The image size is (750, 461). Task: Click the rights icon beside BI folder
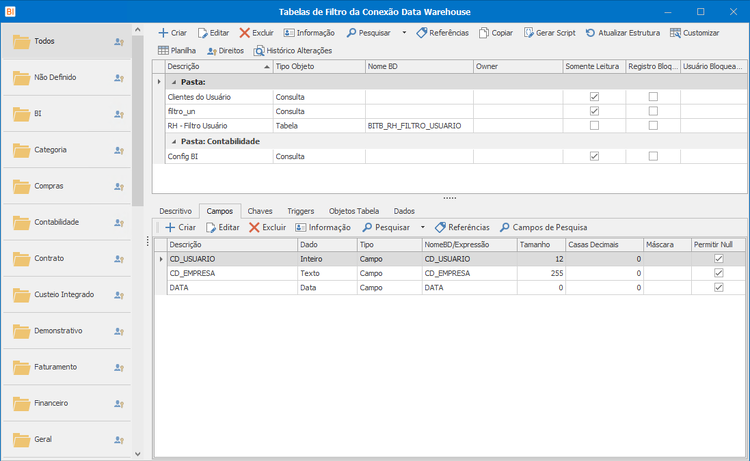pos(119,114)
